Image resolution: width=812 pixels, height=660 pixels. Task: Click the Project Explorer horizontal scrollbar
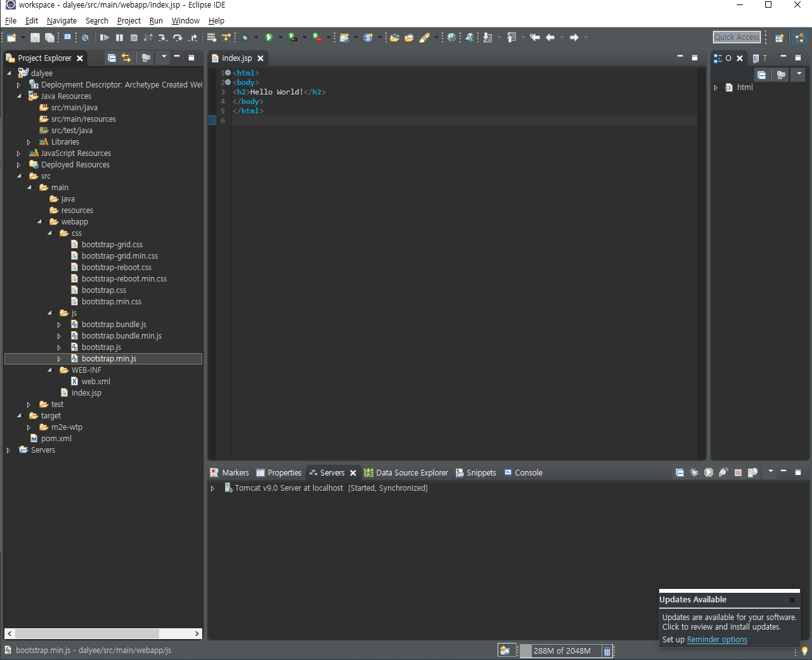click(x=103, y=633)
